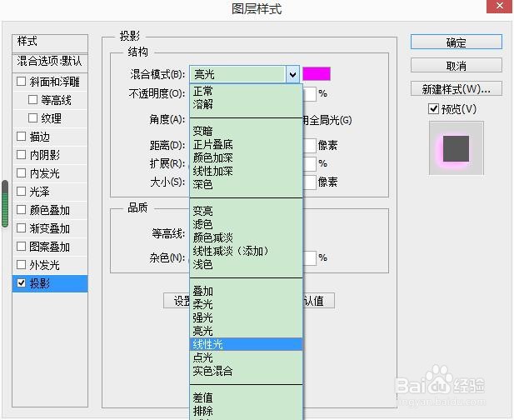Image resolution: width=514 pixels, height=420 pixels.
Task: Choose 溶解 blend mode
Action: (246, 104)
